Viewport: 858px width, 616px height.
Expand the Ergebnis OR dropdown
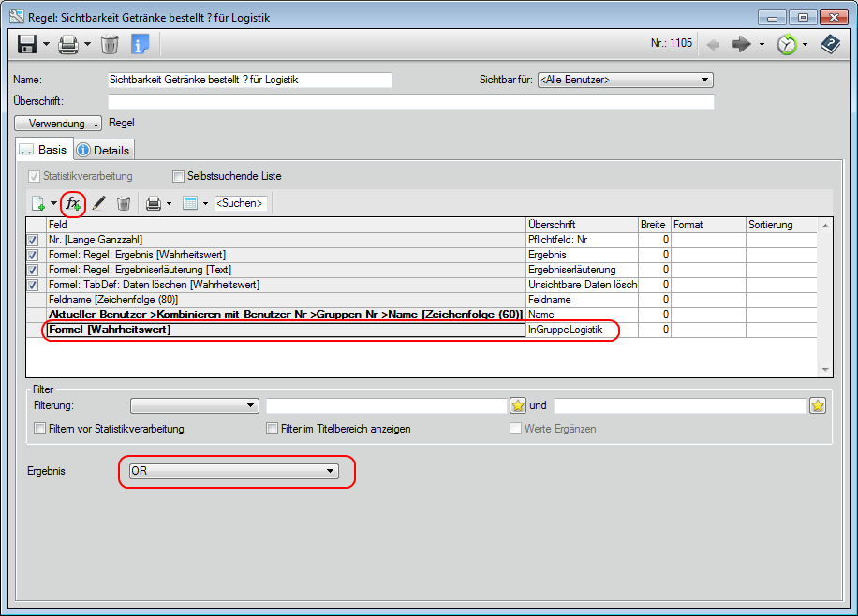tap(233, 471)
